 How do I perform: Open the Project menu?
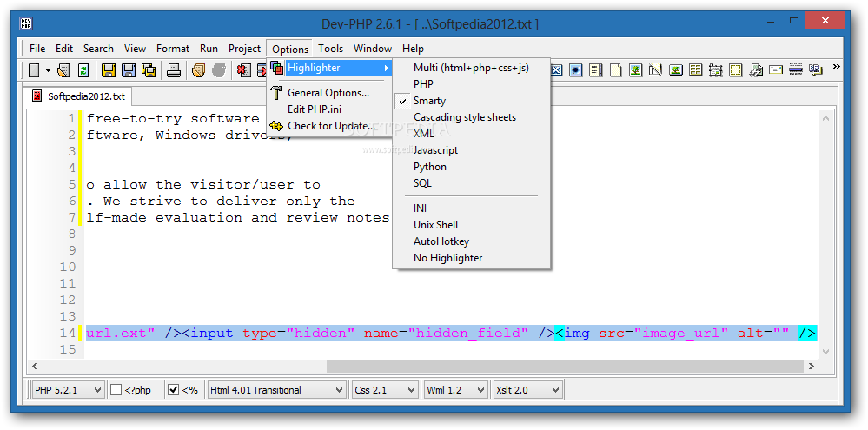pyautogui.click(x=244, y=49)
